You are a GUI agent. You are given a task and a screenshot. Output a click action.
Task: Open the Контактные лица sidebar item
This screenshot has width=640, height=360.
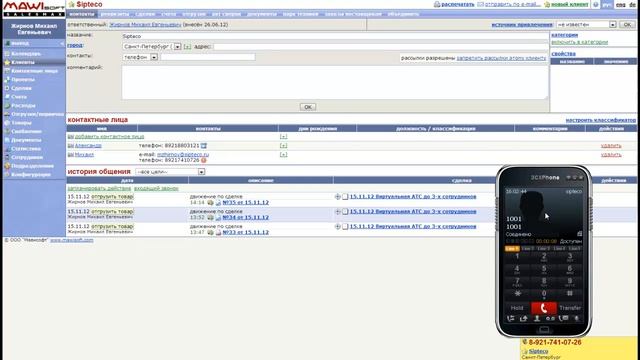click(34, 71)
